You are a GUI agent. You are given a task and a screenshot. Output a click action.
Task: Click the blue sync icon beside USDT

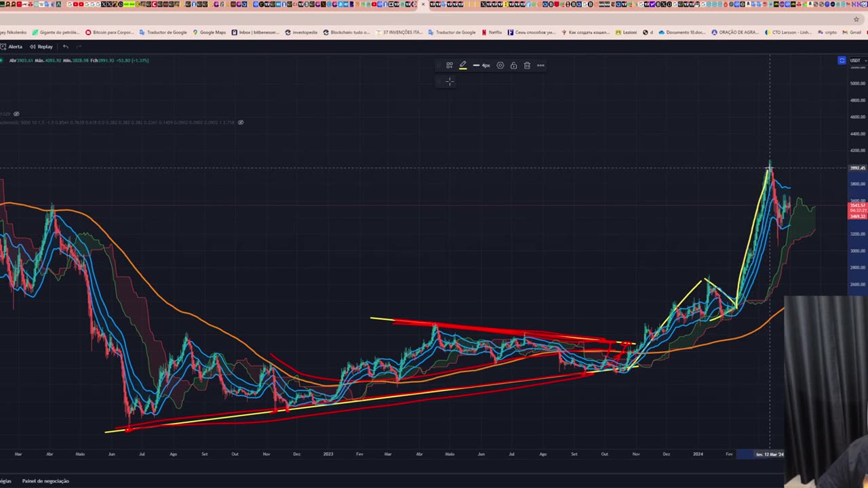tap(842, 60)
